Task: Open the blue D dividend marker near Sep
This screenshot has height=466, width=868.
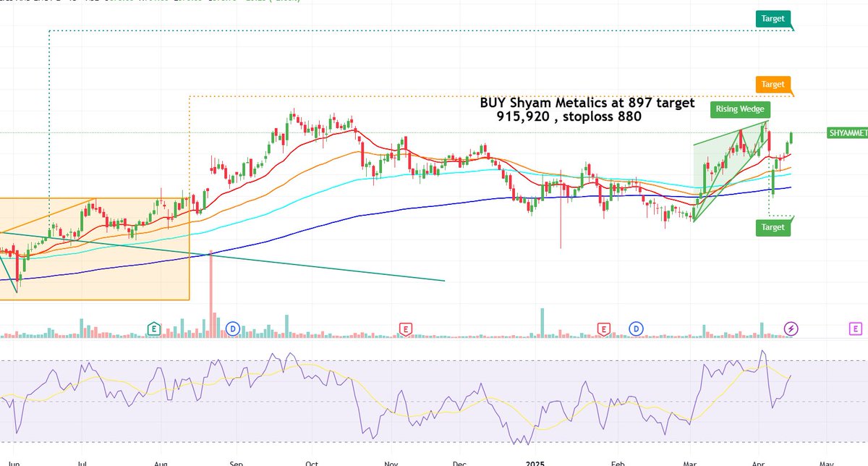Action: point(233,329)
